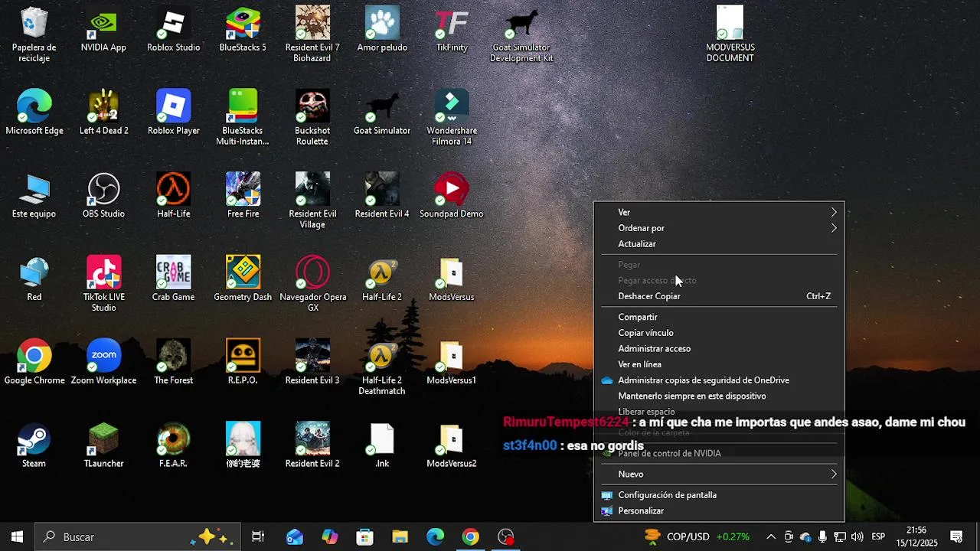Select Crab Game desktop icon
Image resolution: width=980 pixels, height=551 pixels.
click(x=174, y=280)
